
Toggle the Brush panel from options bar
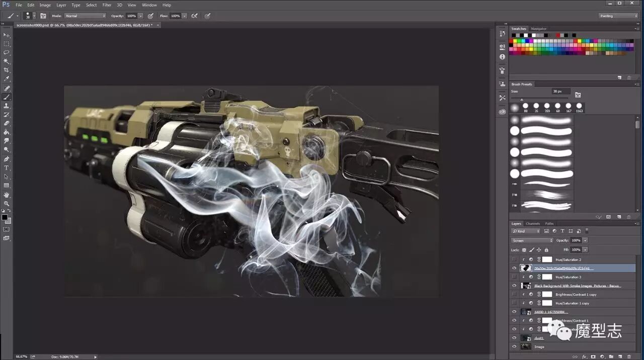point(43,16)
